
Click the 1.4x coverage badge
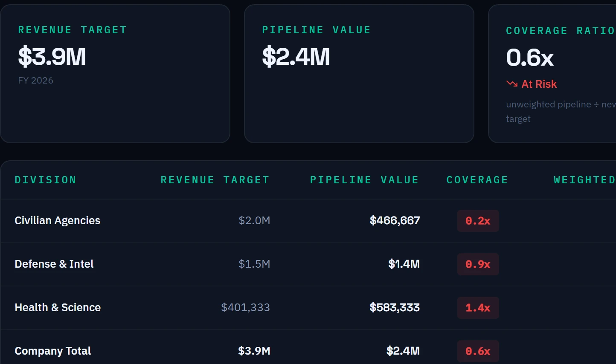[x=478, y=308]
